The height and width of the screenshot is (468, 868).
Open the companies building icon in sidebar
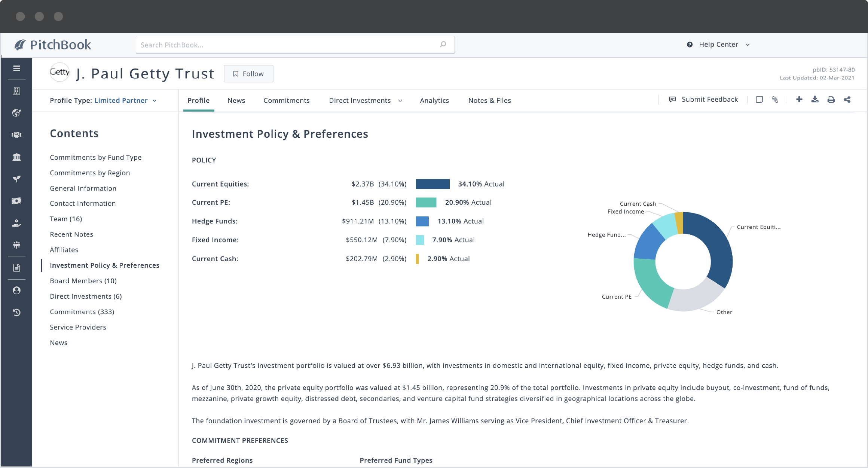[16, 90]
